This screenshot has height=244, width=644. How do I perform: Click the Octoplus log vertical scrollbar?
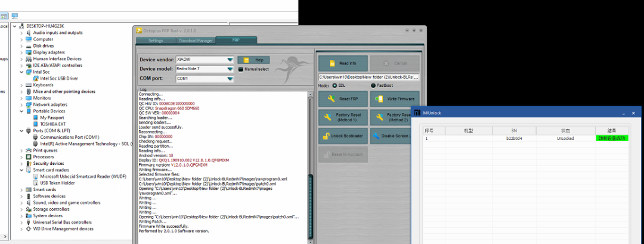(309, 202)
